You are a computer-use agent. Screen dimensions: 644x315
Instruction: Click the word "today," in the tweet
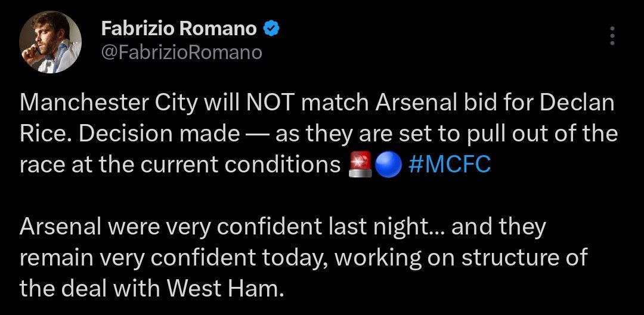[x=296, y=259]
